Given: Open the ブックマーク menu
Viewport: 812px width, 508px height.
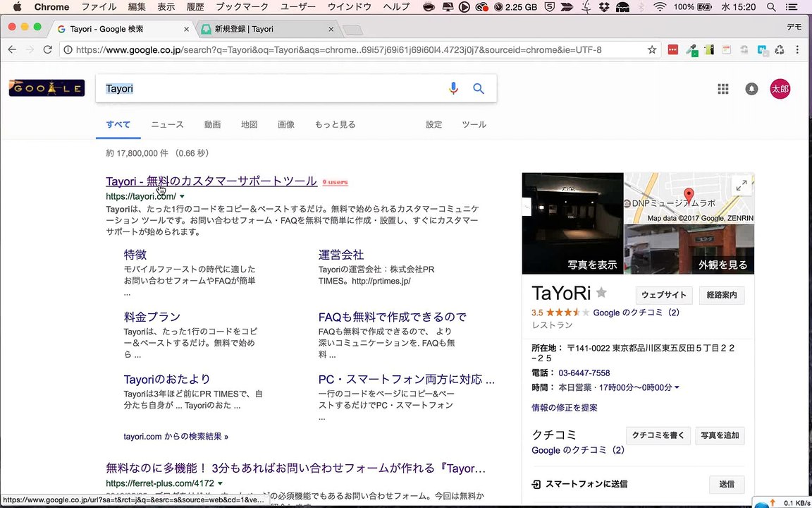Looking at the screenshot, I should [242, 7].
